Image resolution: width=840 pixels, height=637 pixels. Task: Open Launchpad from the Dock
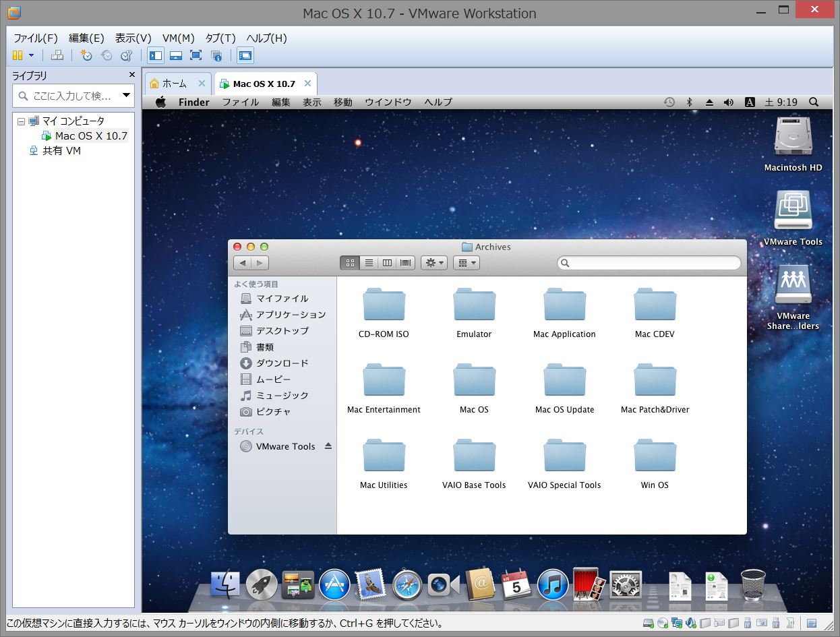point(262,584)
